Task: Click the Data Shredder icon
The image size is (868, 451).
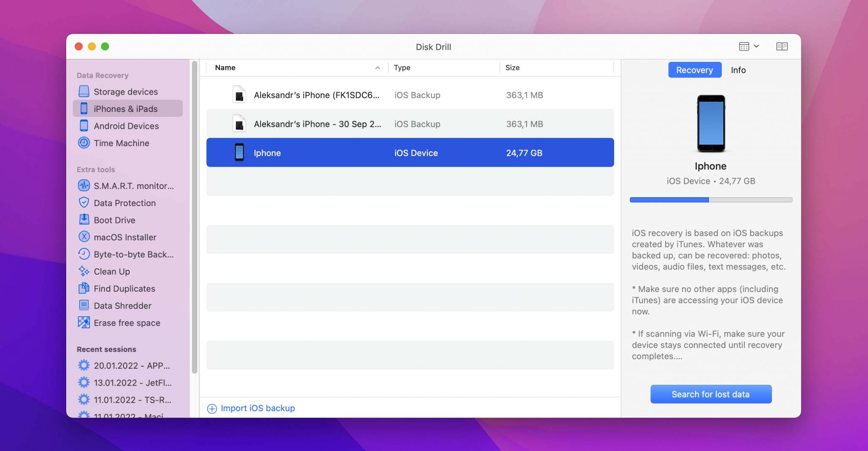Action: click(84, 305)
